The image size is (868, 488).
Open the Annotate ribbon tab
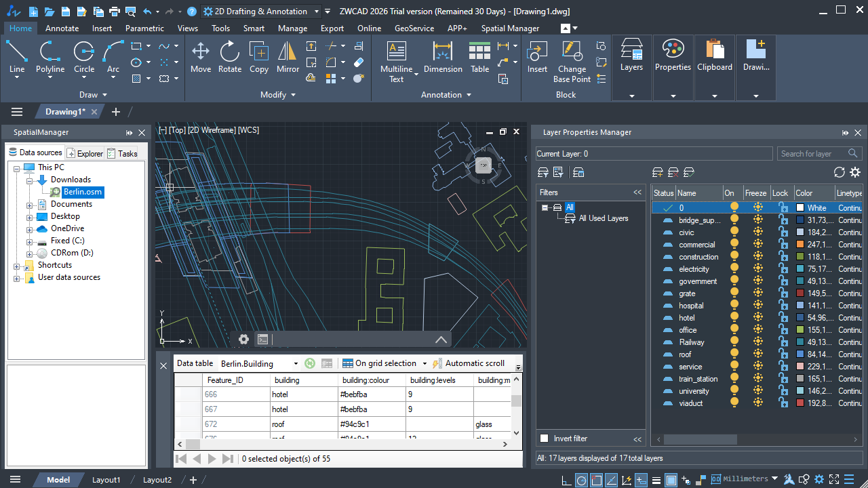click(x=62, y=28)
